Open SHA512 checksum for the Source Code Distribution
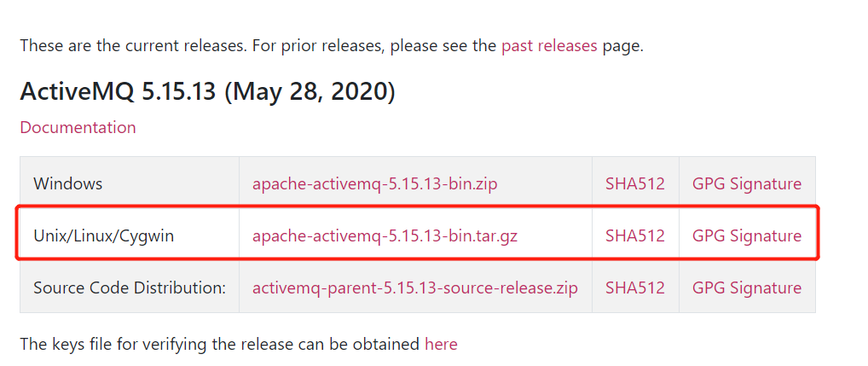The width and height of the screenshot is (868, 366). pyautogui.click(x=634, y=288)
